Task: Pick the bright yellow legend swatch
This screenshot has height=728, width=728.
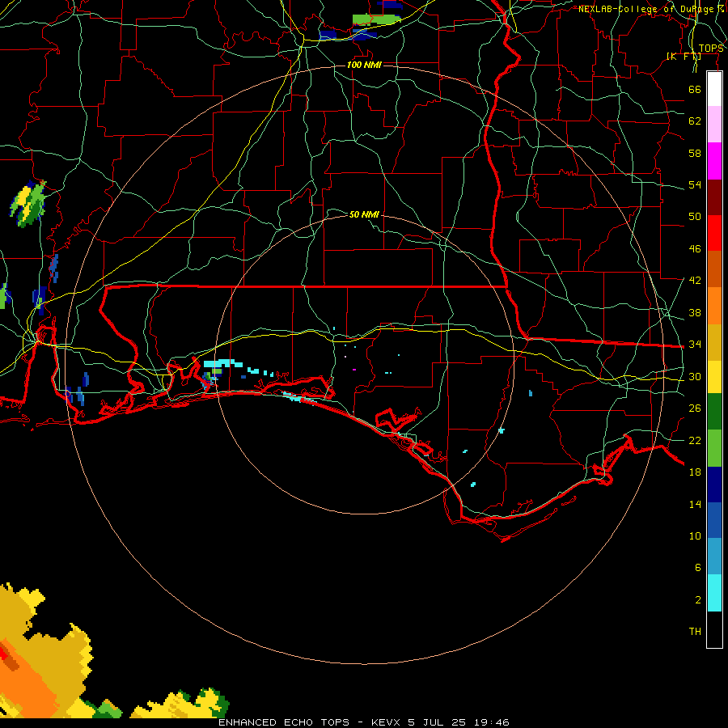Action: (714, 377)
